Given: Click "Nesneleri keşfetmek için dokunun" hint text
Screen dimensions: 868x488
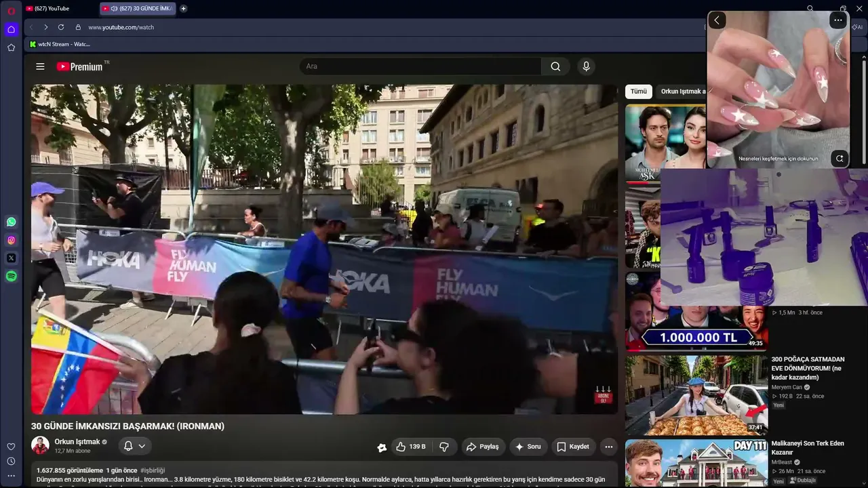Looking at the screenshot, I should tap(778, 159).
